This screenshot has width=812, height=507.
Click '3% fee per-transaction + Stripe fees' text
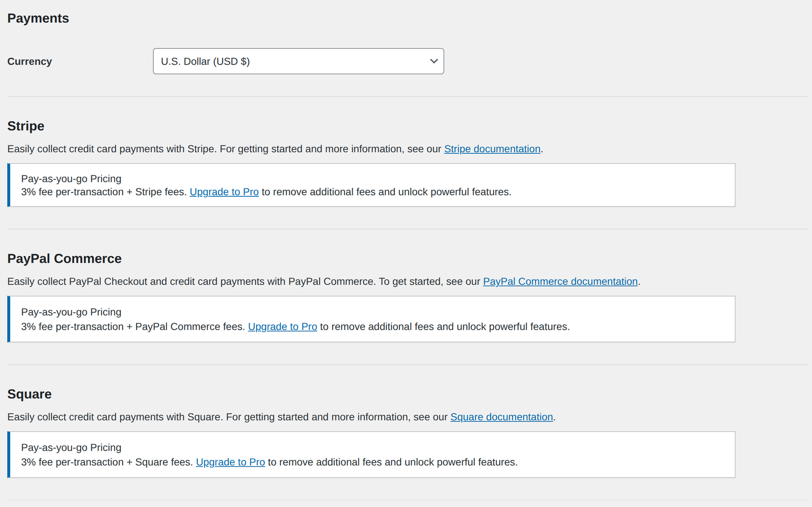click(104, 192)
